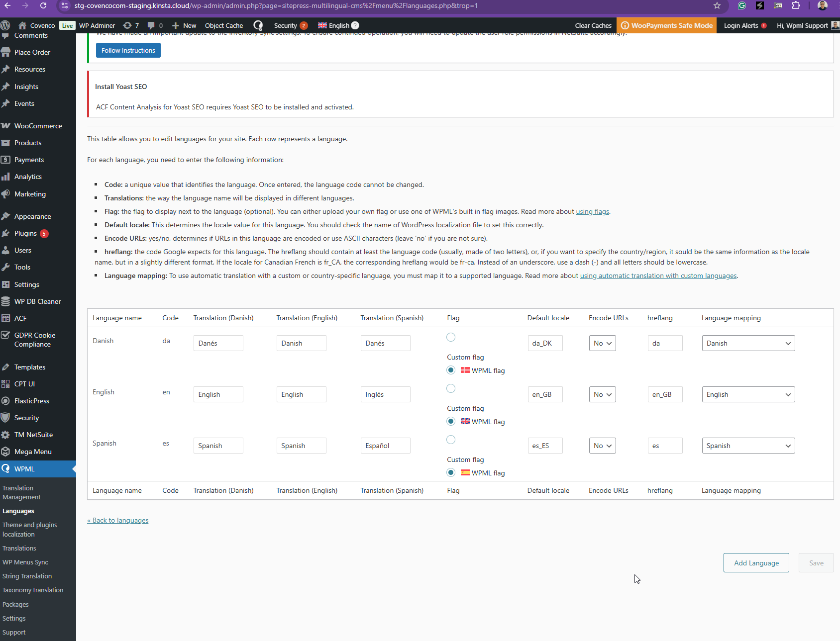Click the Grammarly extension icon
The width and height of the screenshot is (840, 641).
(742, 5)
